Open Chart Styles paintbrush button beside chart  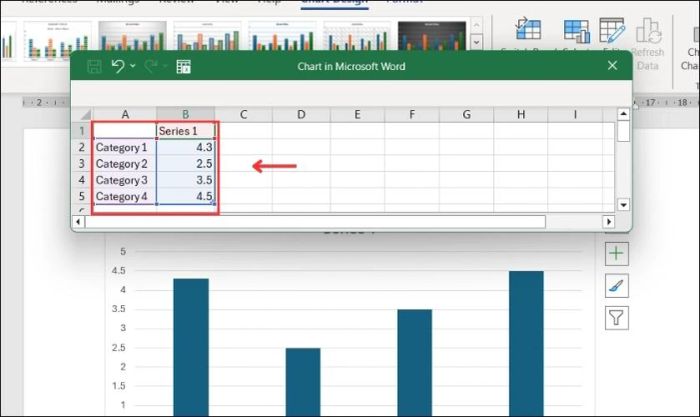617,286
